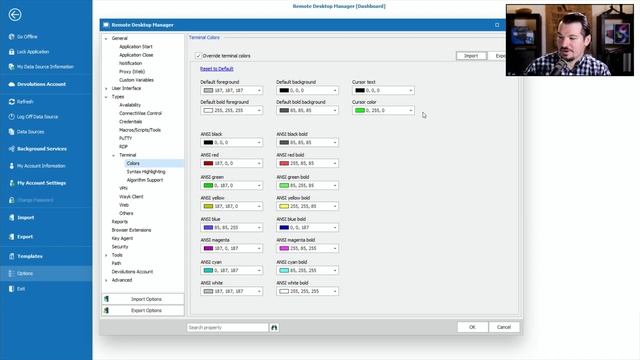Click the Import icon in sidebar
Screen dimensions: 640x360
(11, 218)
